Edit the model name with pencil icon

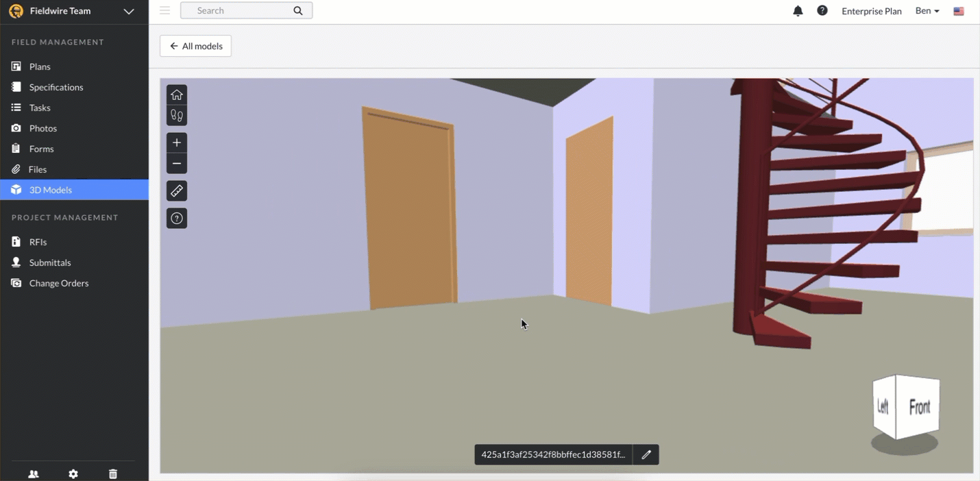pyautogui.click(x=645, y=454)
